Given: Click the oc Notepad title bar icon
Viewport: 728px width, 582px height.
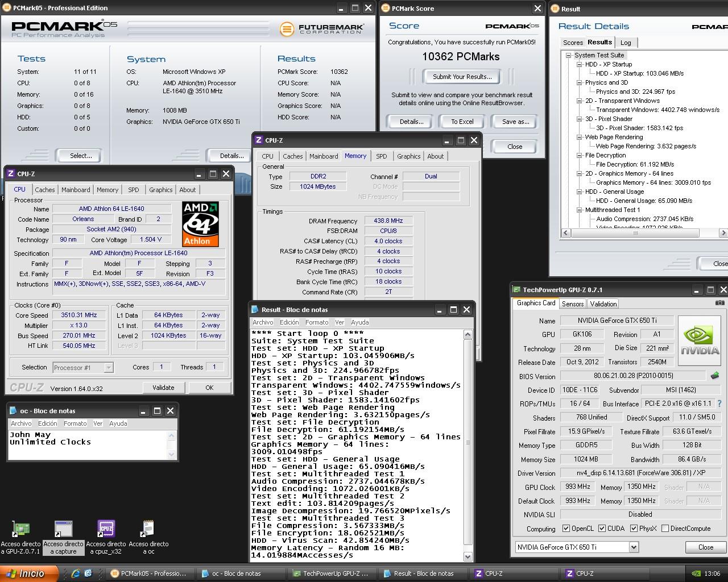Looking at the screenshot, I should click(13, 411).
